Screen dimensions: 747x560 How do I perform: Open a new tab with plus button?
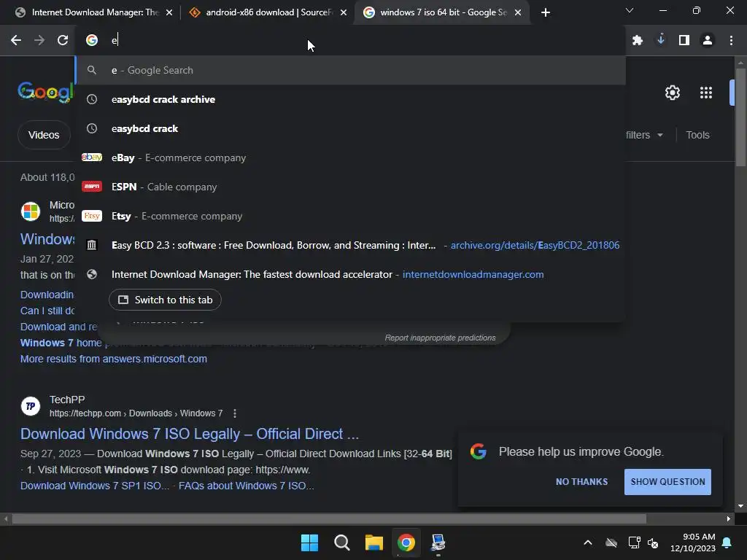tap(546, 12)
